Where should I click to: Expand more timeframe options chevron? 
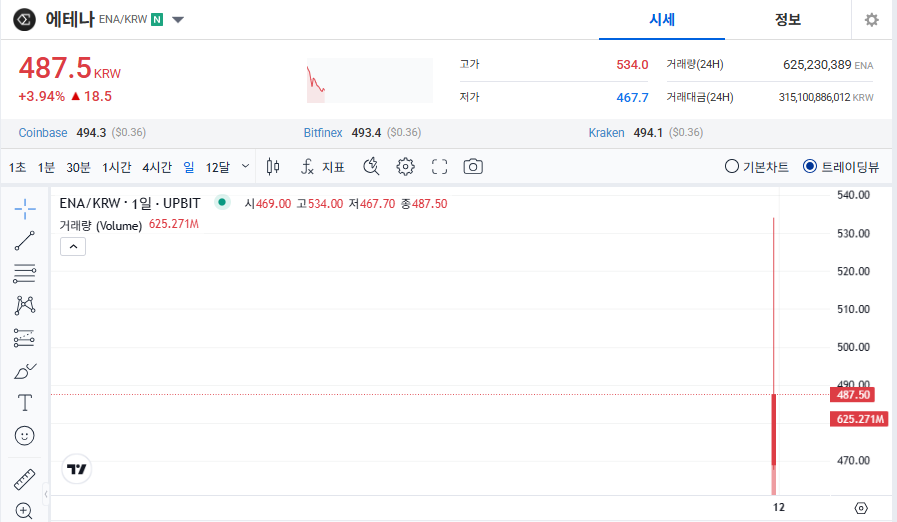(x=245, y=167)
